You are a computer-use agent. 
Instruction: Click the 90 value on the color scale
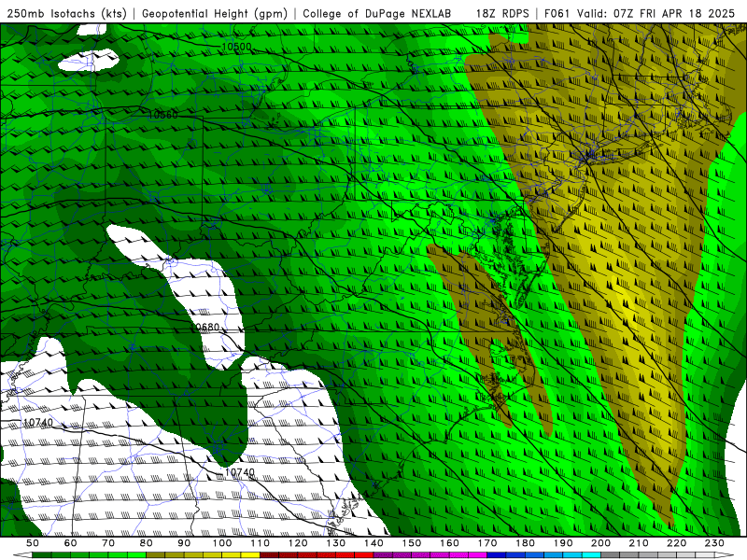(x=184, y=543)
